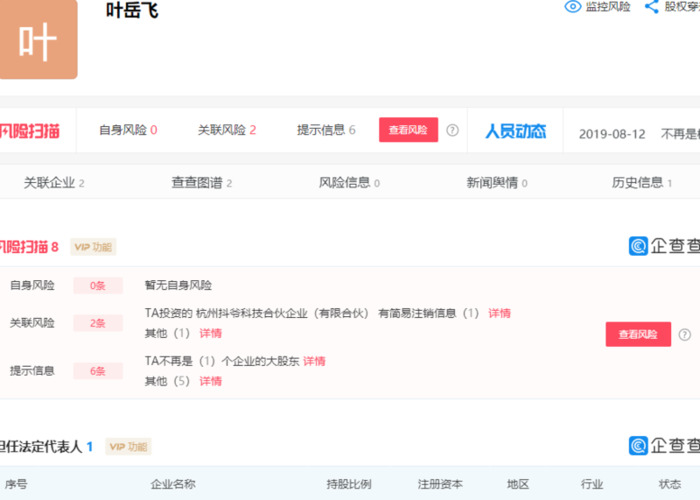Image resolution: width=700 pixels, height=500 pixels.
Task: Switch to the 查查图谱 tab
Action: (202, 183)
